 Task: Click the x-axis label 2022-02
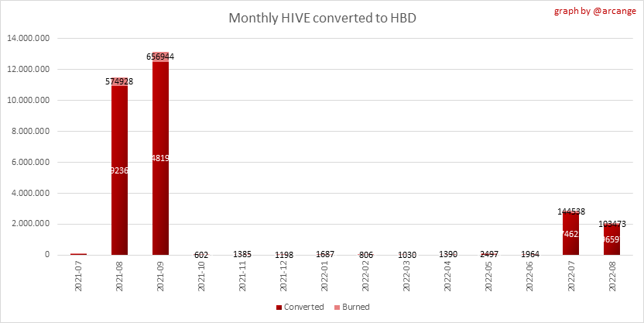366,277
